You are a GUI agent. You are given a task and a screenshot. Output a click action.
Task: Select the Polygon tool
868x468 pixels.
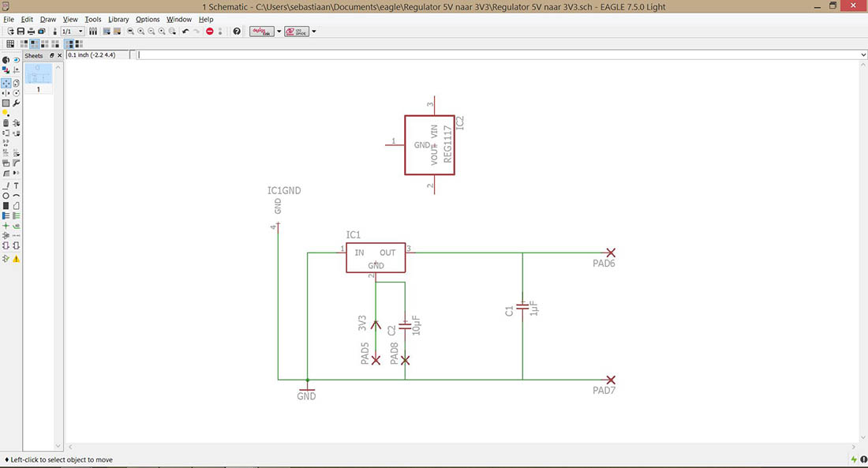pos(16,205)
